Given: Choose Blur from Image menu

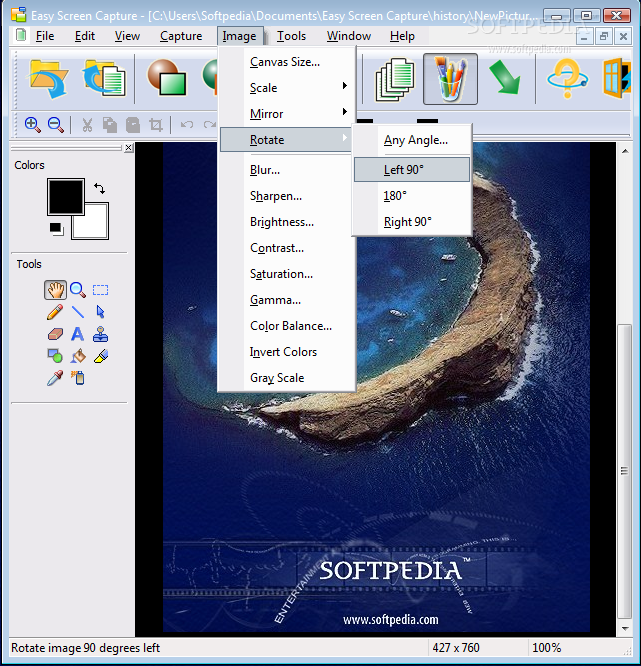Looking at the screenshot, I should click(287, 170).
